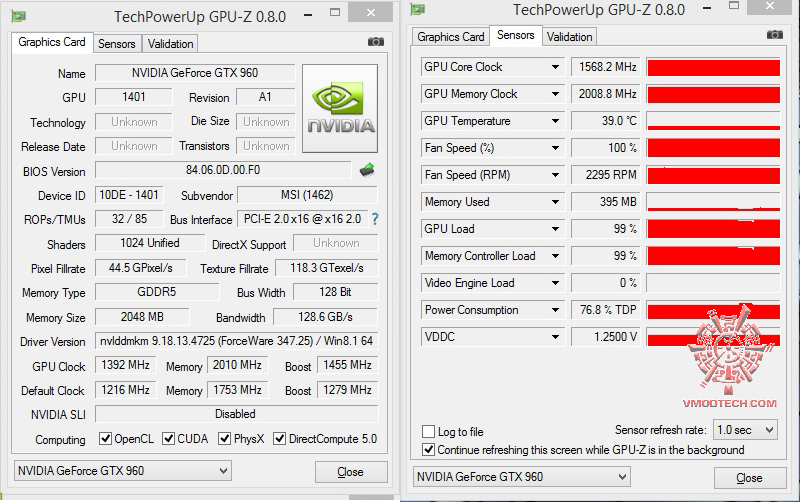
Task: Click the GPU-Z app icon in left window title bar
Action: coord(18,16)
